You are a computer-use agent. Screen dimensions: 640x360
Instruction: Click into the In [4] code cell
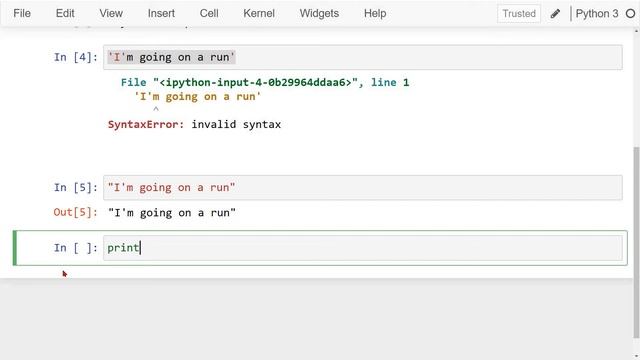tap(363, 57)
